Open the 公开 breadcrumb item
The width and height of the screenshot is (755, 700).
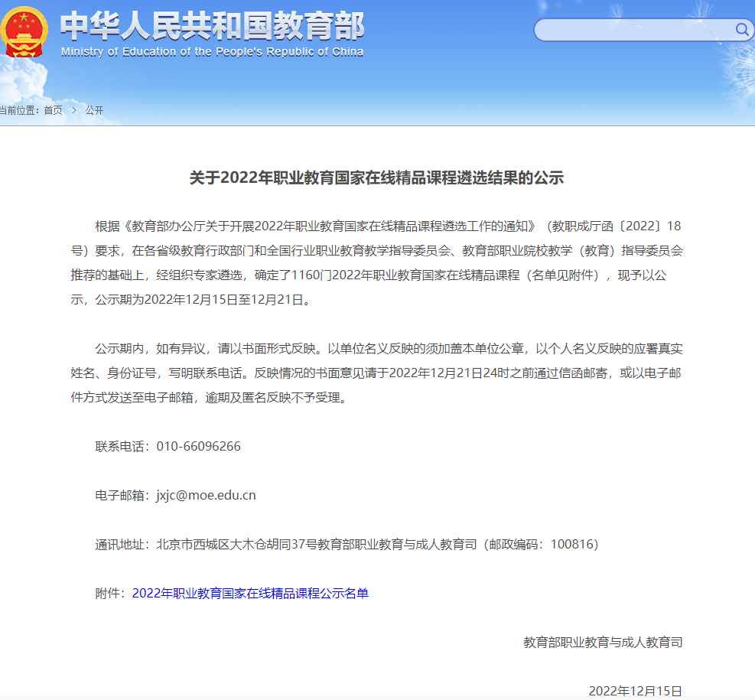coord(94,110)
